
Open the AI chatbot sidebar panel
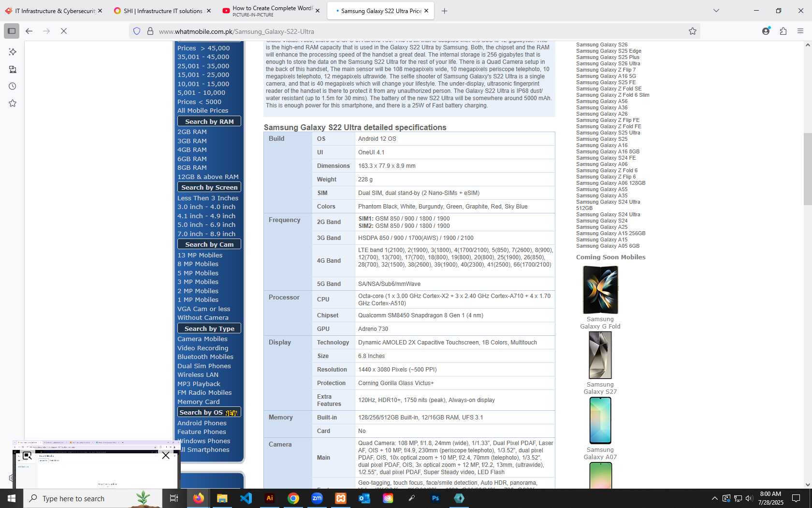[x=13, y=52]
